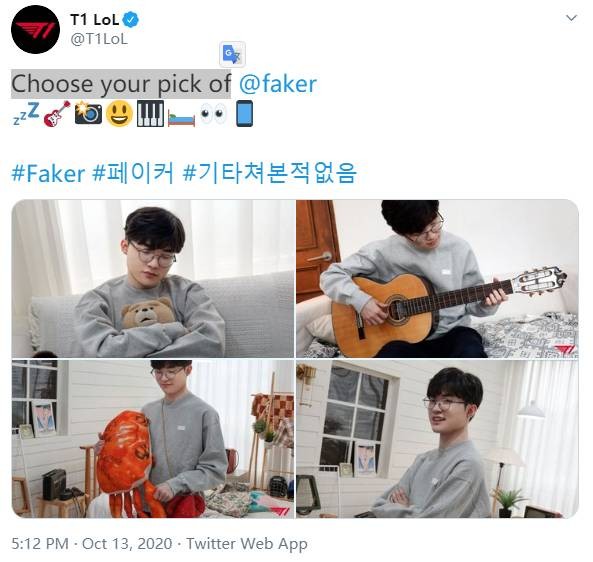Open the #페이커 hashtag
This screenshot has width=593, height=562.
click(133, 173)
